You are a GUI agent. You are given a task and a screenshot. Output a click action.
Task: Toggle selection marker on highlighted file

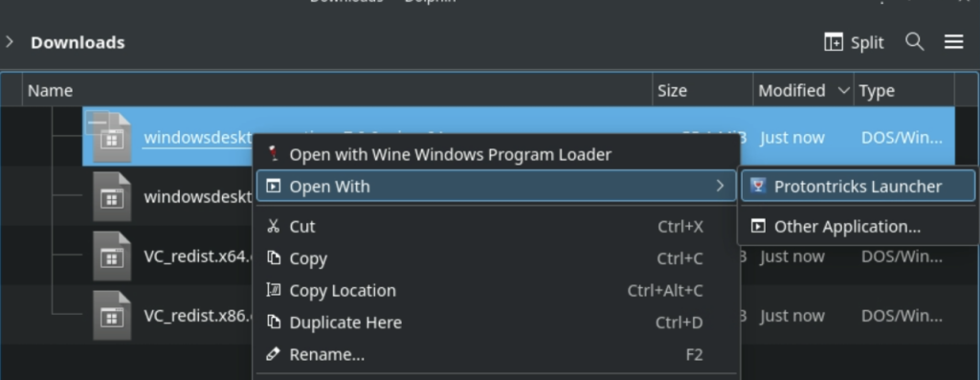tap(97, 123)
